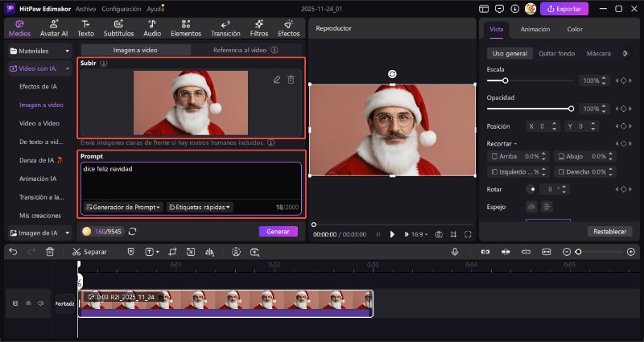Expand the Materiales section
Screen dimensions: 644x342
click(39, 51)
